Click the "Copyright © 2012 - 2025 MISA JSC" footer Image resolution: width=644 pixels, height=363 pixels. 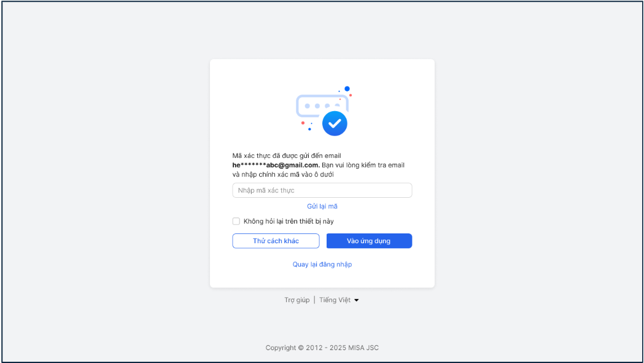[x=322, y=348]
